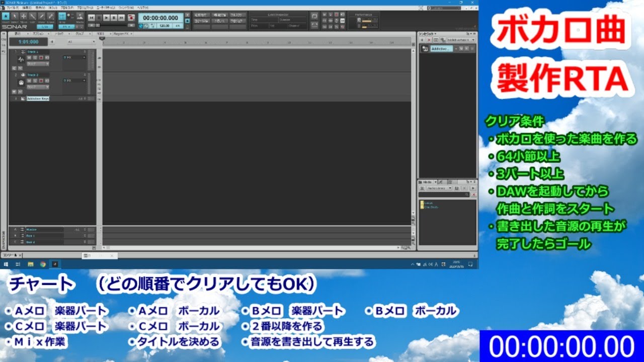Screen dimensions: 644x362
Task: Mute Track 1
Action: pyautogui.click(x=29, y=58)
